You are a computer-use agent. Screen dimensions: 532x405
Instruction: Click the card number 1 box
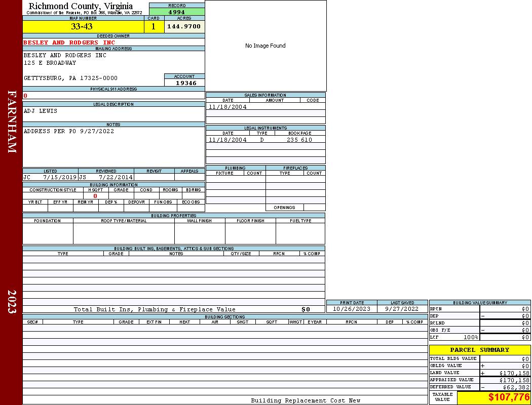[154, 27]
